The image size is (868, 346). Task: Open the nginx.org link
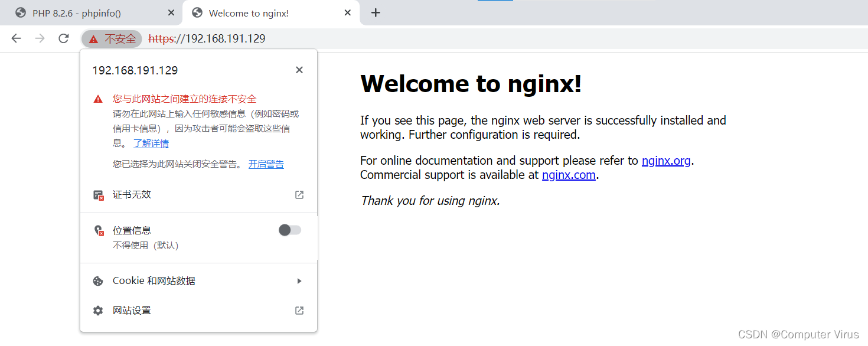click(x=666, y=160)
